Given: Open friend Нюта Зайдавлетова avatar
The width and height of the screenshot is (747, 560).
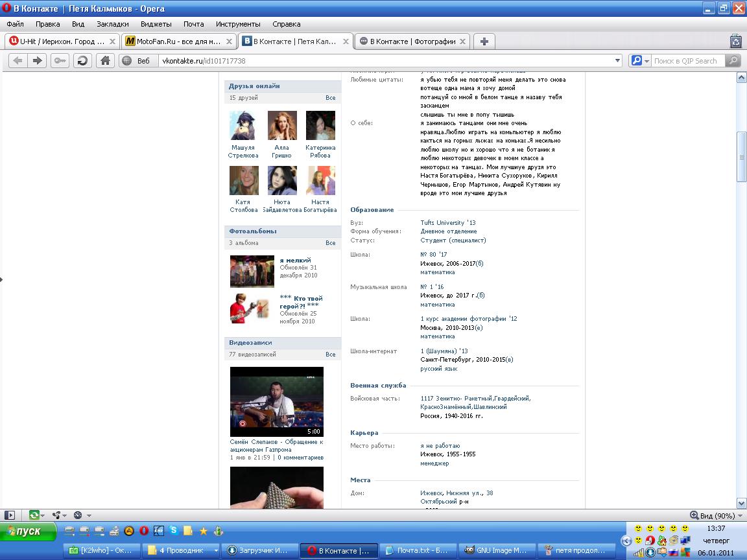Looking at the screenshot, I should tap(282, 180).
